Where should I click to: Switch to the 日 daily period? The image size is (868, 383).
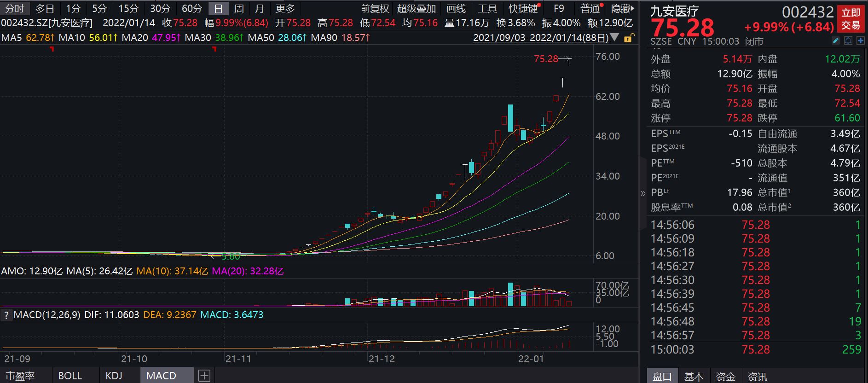[x=218, y=9]
